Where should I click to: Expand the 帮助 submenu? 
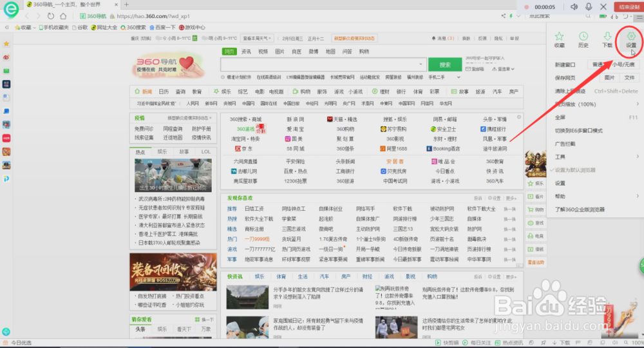638,196
